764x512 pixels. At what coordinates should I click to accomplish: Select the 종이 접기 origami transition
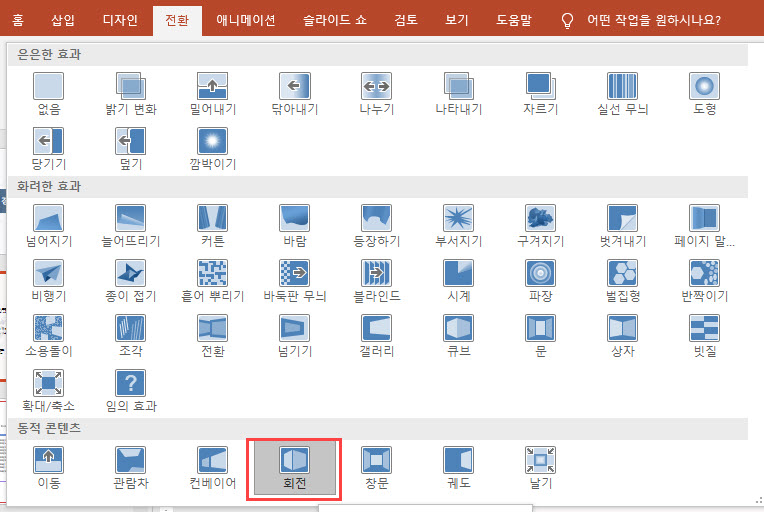131,281
